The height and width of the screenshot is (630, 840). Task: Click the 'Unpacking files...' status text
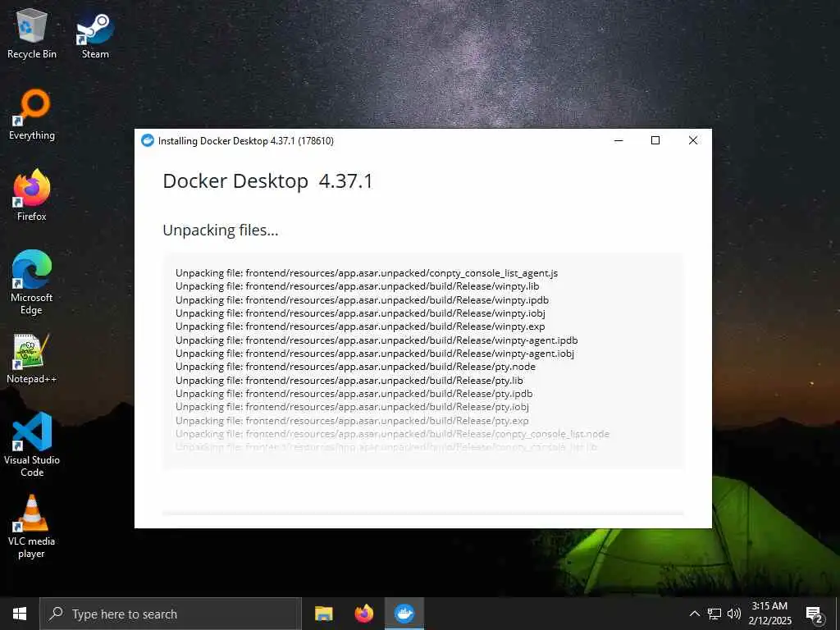coord(220,231)
